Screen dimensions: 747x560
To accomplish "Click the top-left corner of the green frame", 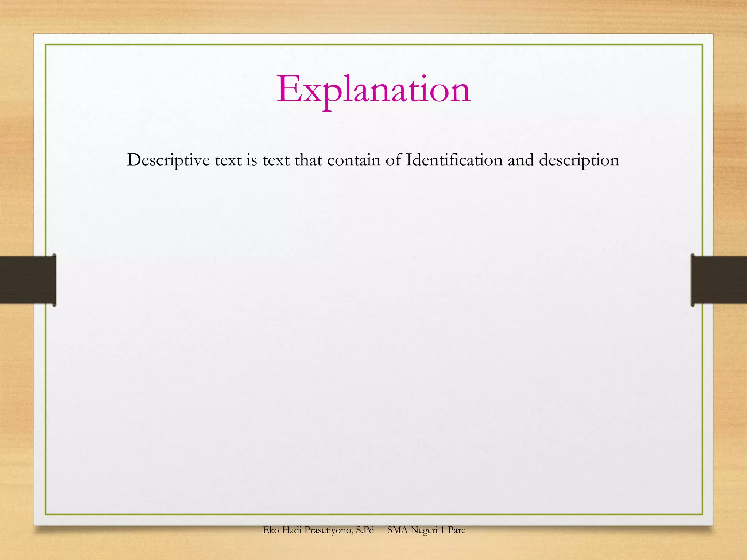I will [46, 45].
